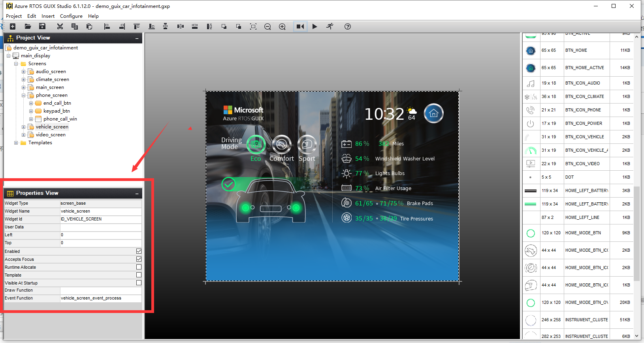Save the project with the floppy icon

point(42,26)
